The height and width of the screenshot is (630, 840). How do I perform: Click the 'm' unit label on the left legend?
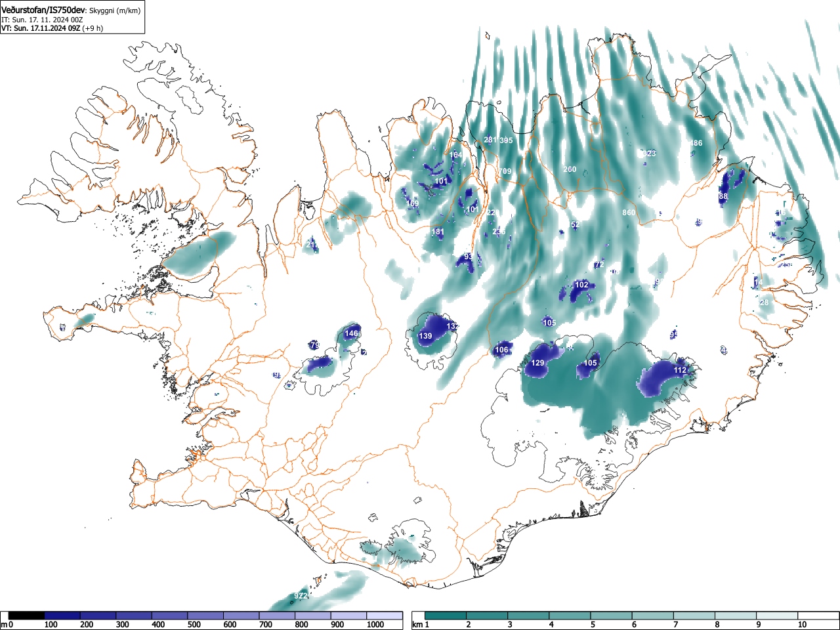point(4,625)
